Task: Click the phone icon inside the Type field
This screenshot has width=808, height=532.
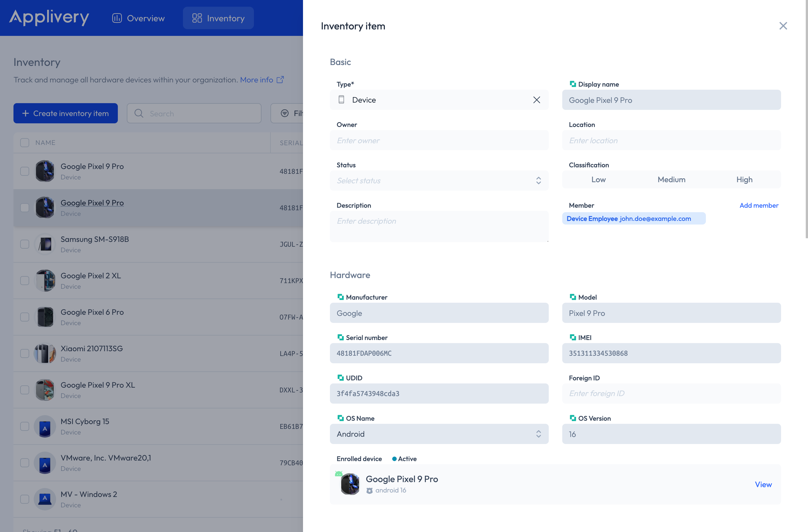Action: 341,100
